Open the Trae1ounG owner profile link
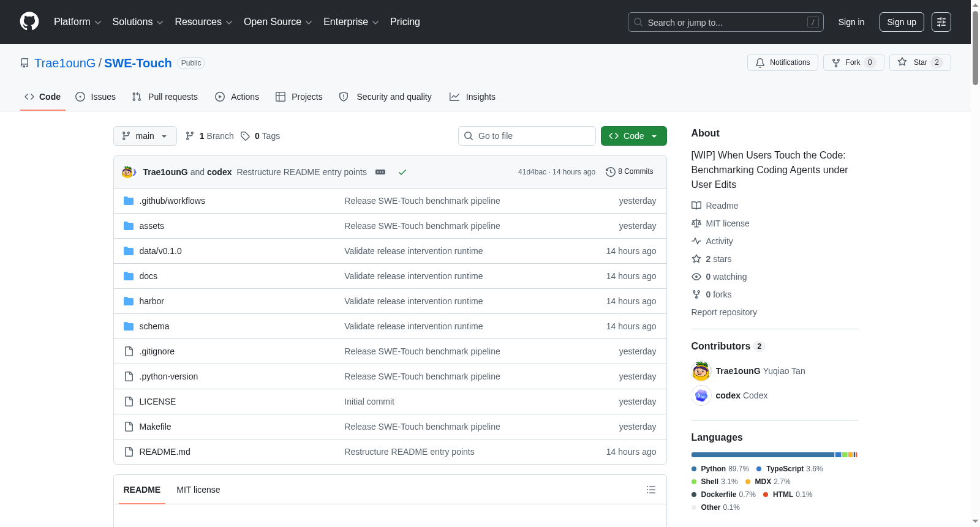Screen dimensions: 980x527 [65, 63]
